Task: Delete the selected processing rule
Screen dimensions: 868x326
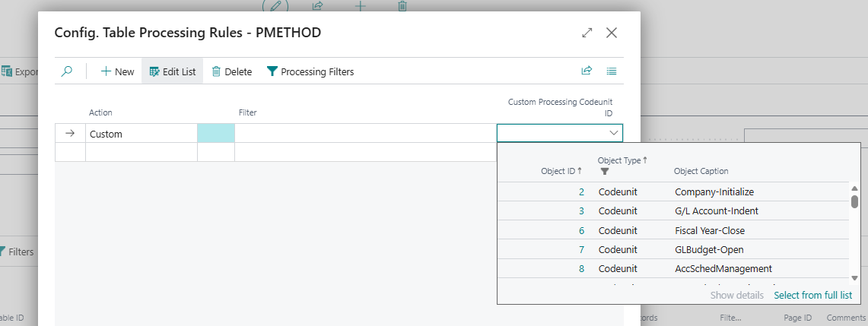Action: click(231, 71)
